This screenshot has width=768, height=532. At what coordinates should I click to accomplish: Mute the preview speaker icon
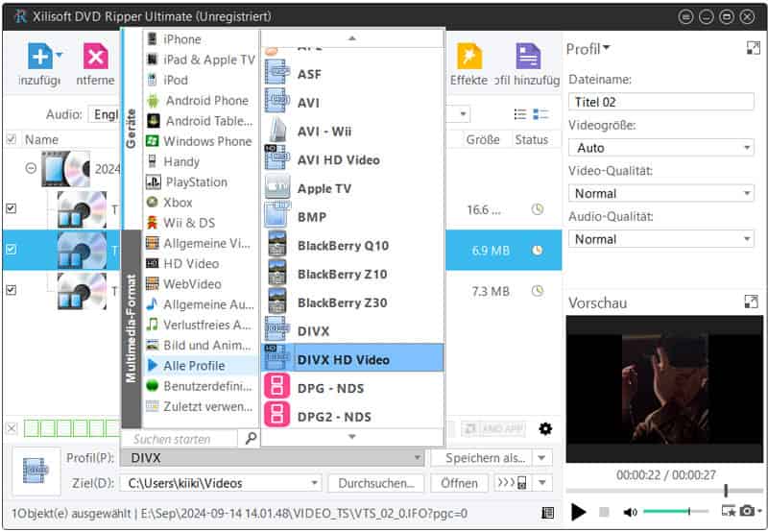click(630, 512)
